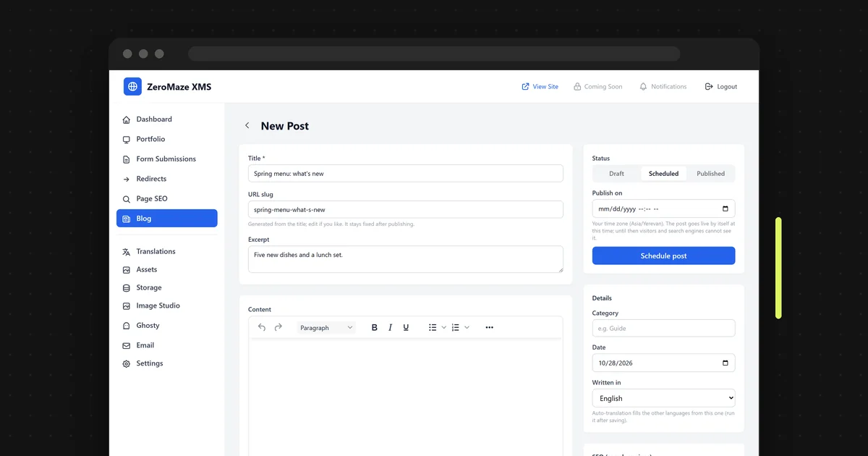
Task: Go to Assets in the sidebar
Action: pyautogui.click(x=167, y=269)
